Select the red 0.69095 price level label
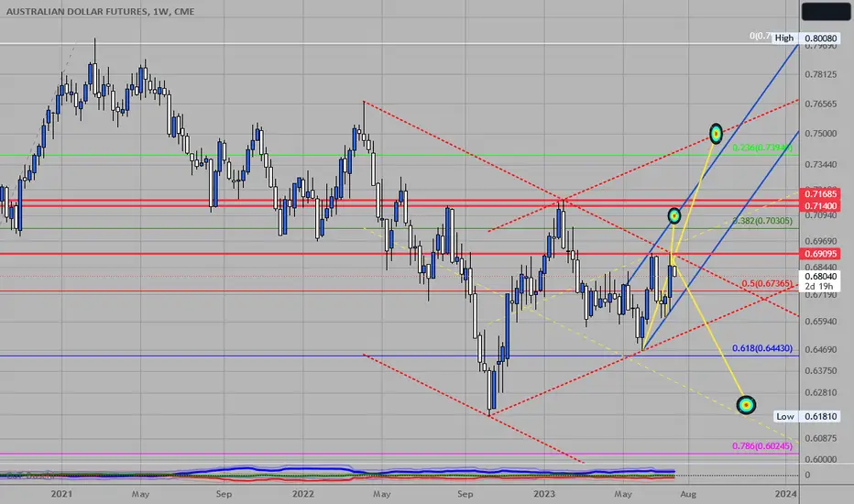The height and width of the screenshot is (504, 854). [x=820, y=254]
